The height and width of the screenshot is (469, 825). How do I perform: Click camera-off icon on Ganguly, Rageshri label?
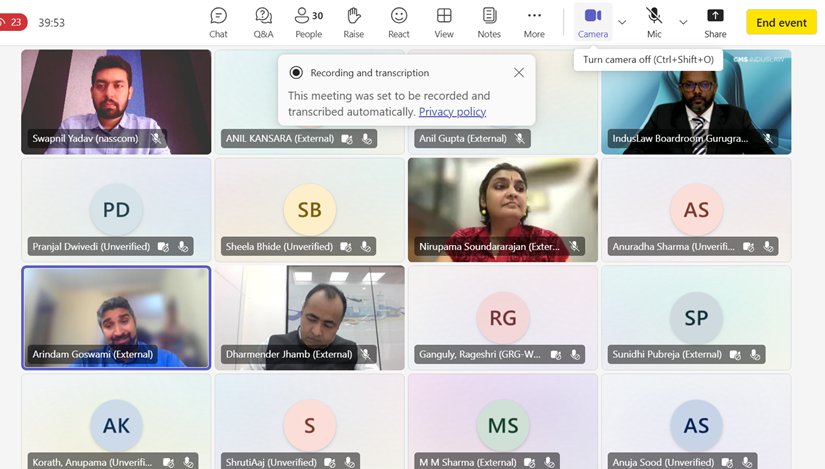[x=556, y=355]
